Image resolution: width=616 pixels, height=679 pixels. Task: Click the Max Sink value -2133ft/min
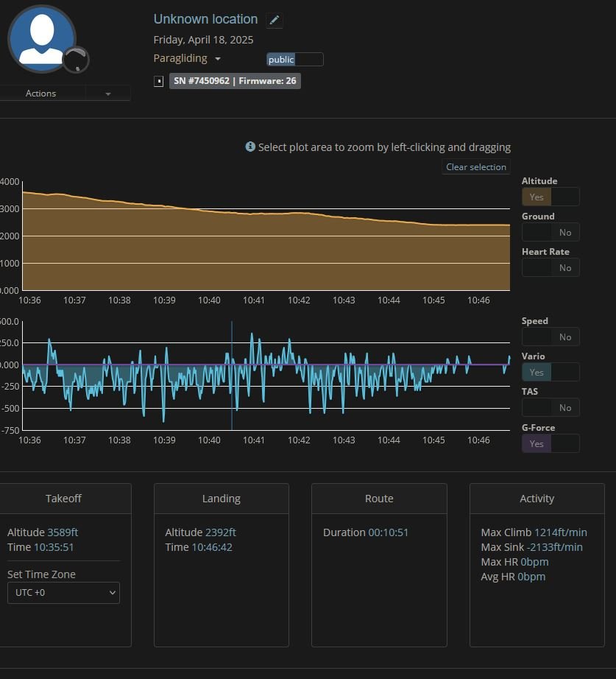click(554, 547)
